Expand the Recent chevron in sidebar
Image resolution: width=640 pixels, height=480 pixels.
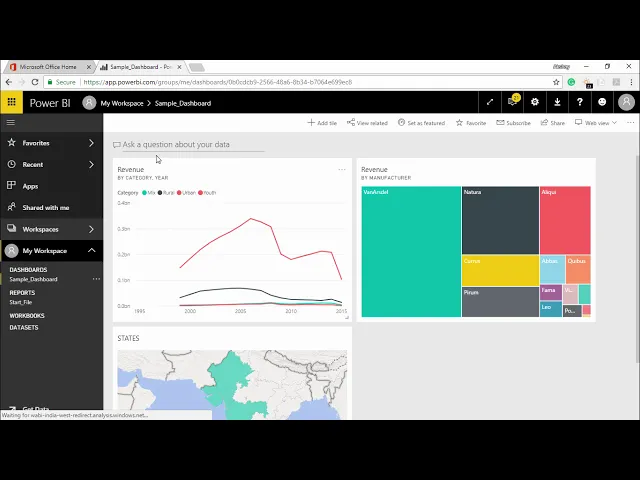[x=91, y=164]
